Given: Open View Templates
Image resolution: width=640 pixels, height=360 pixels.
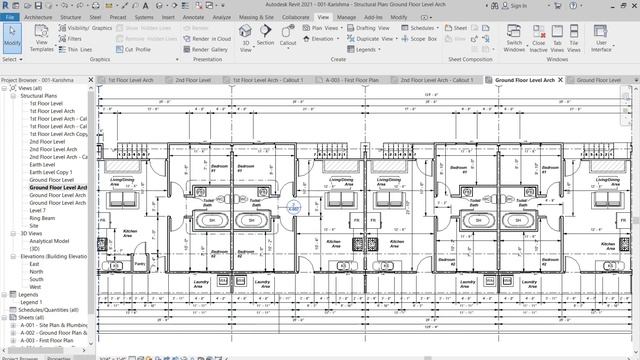Looking at the screenshot, I should click(42, 38).
